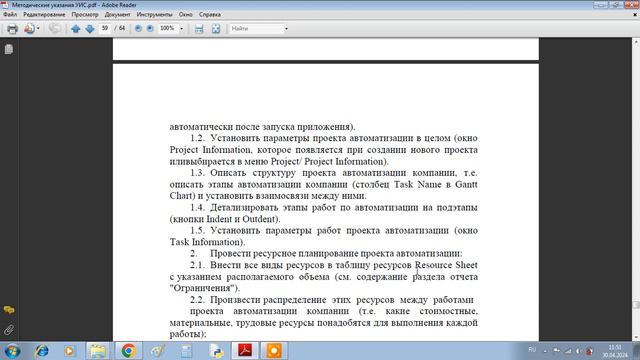The image size is (640, 360).
Task: Click "Task Information" text in item 1.5
Action: [x=206, y=242]
